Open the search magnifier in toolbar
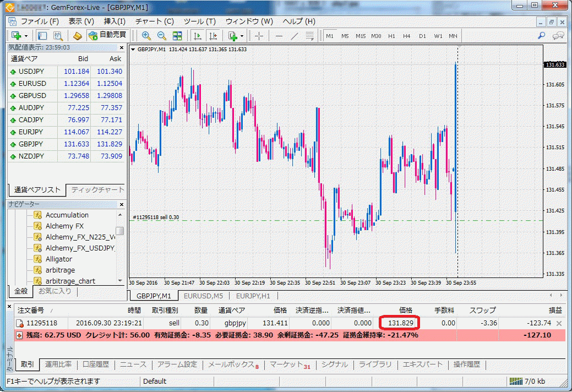Screen dimensions: 572x392 542,36
